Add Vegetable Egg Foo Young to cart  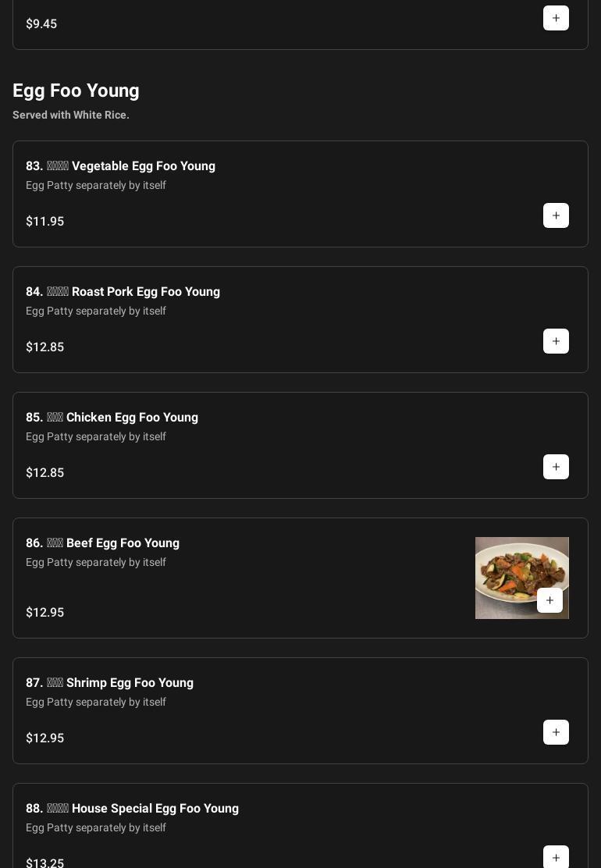click(x=556, y=215)
